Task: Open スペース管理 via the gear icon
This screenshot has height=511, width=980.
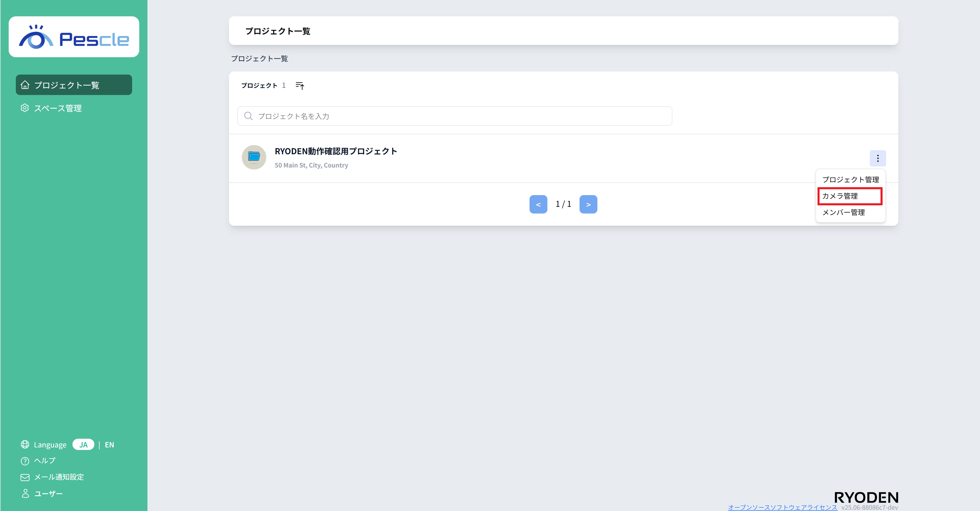Action: 24,108
